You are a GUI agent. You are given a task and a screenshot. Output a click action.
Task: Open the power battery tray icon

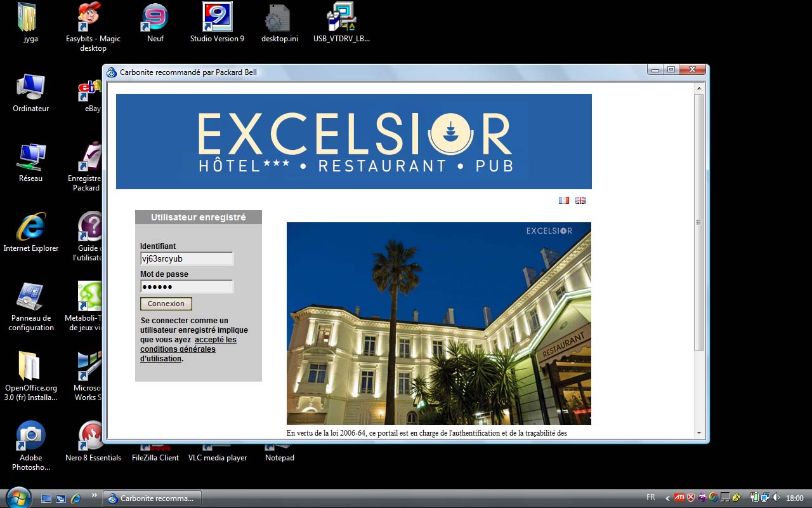click(x=754, y=498)
